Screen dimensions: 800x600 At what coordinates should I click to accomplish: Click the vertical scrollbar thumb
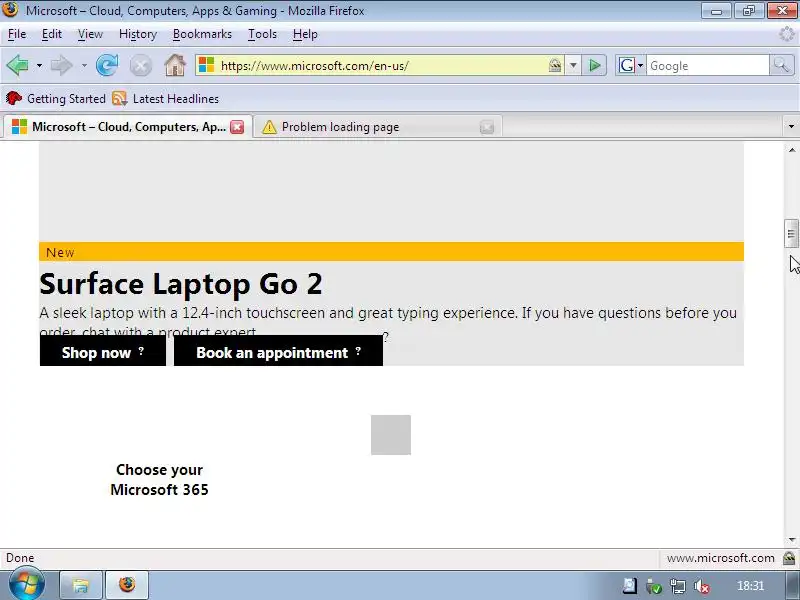coord(791,234)
